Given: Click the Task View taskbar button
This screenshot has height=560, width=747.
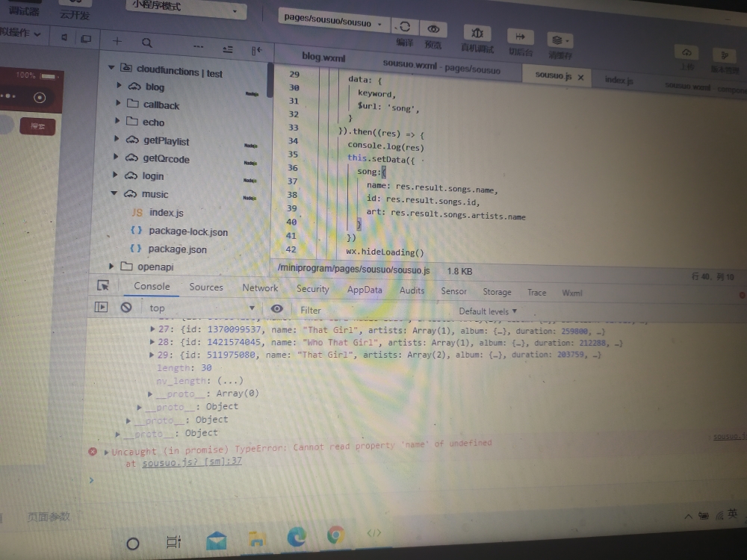Looking at the screenshot, I should coord(174,542).
